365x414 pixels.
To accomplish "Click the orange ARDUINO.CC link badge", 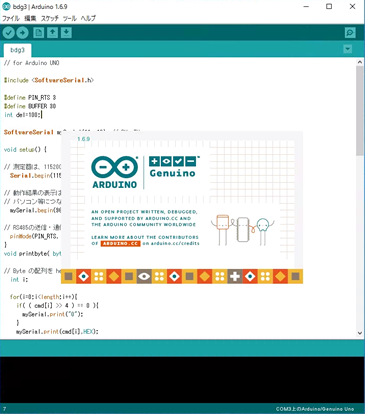I will click(120, 243).
